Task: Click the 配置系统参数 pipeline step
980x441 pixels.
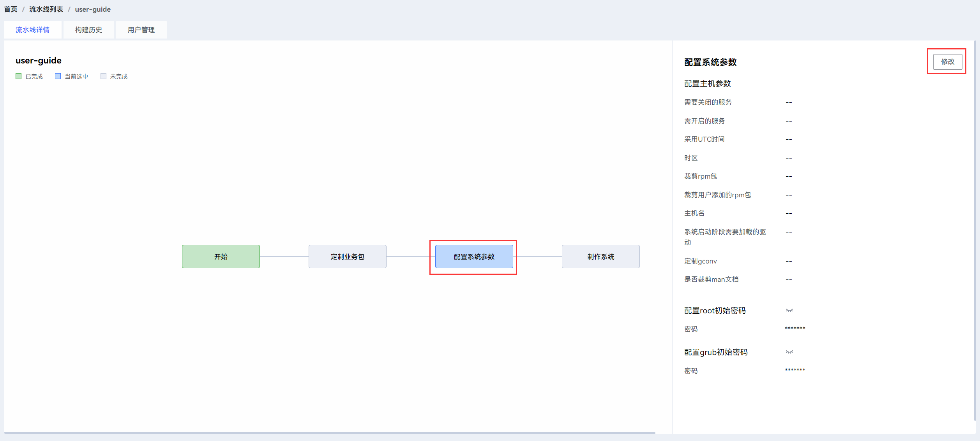Action: [474, 257]
